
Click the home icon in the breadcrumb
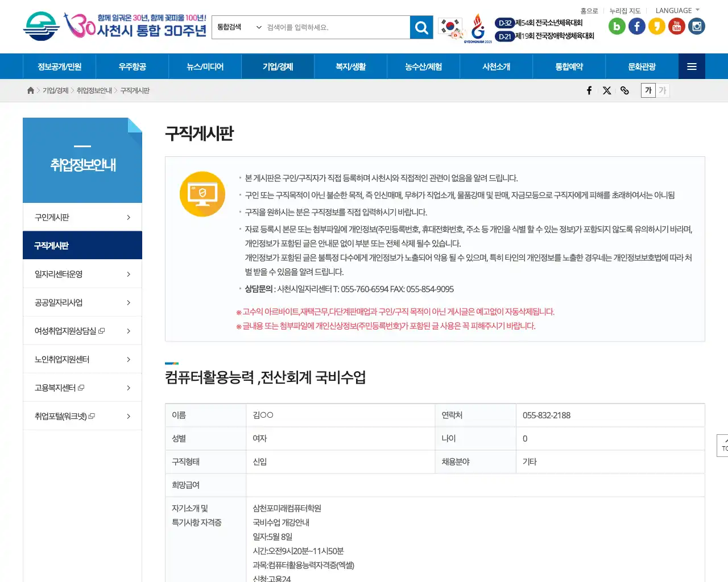(30, 90)
